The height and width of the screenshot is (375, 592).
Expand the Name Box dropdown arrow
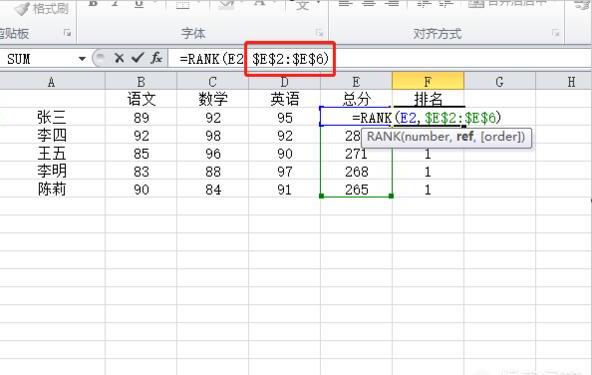[x=82, y=59]
